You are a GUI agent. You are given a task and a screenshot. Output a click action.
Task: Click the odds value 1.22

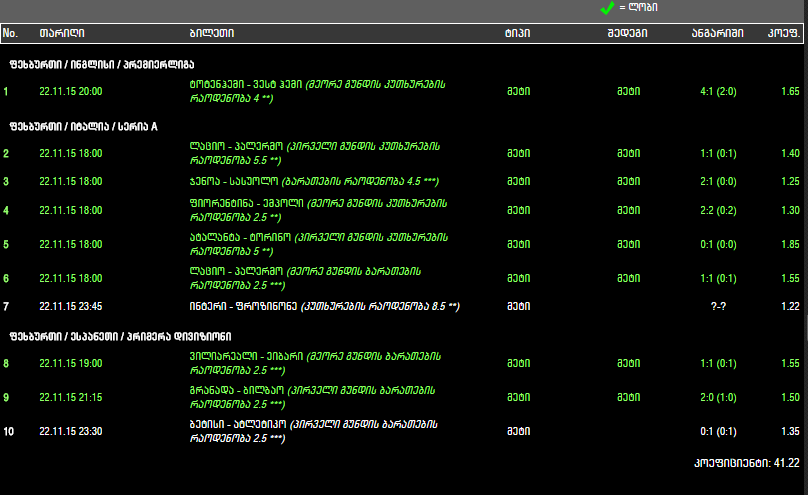tap(790, 306)
